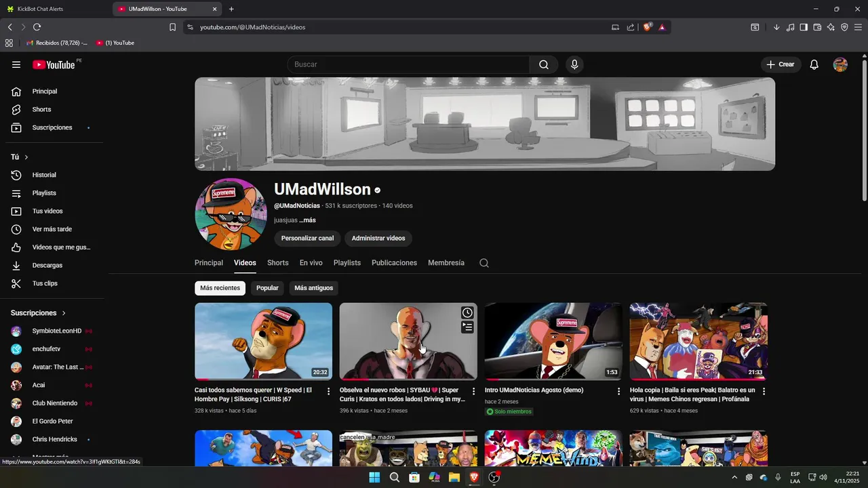Switch to the Publicaciones tab
This screenshot has width=868, height=488.
pyautogui.click(x=394, y=263)
